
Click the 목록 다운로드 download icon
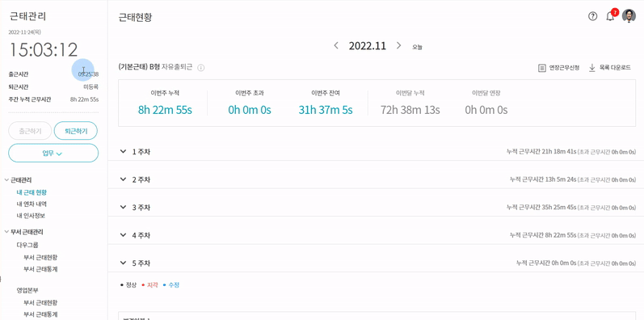click(592, 68)
